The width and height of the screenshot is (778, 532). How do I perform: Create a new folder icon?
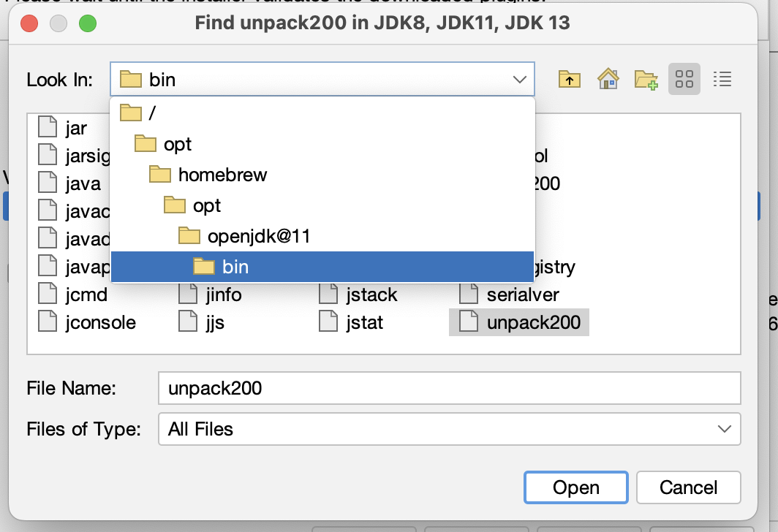click(x=646, y=80)
